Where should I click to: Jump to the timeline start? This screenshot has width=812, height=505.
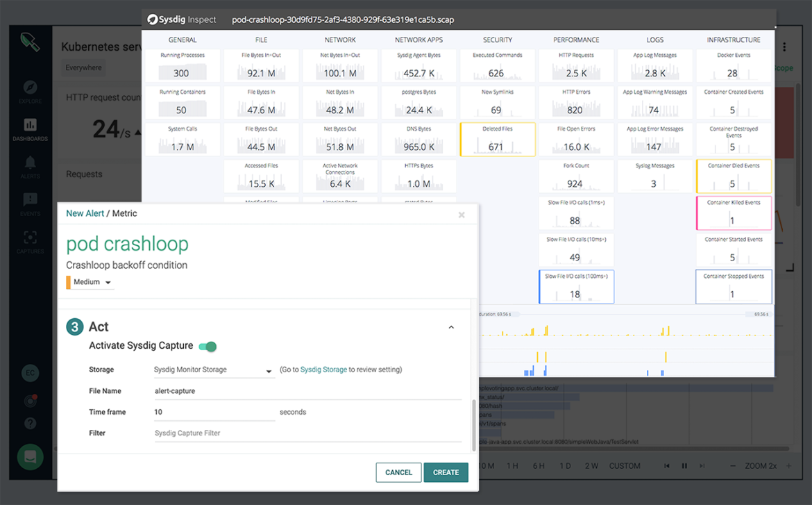point(666,465)
